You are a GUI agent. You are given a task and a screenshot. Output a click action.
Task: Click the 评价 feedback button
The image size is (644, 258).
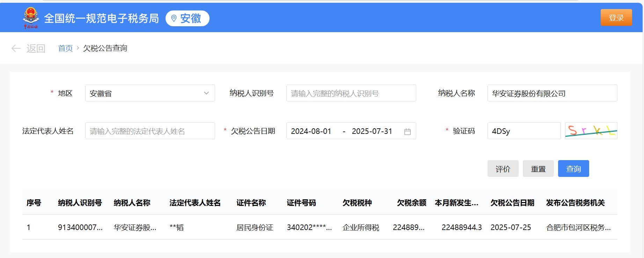(503, 169)
